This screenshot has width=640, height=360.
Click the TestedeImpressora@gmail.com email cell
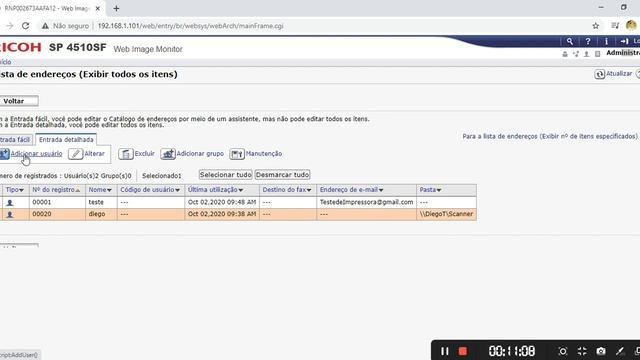click(x=367, y=202)
